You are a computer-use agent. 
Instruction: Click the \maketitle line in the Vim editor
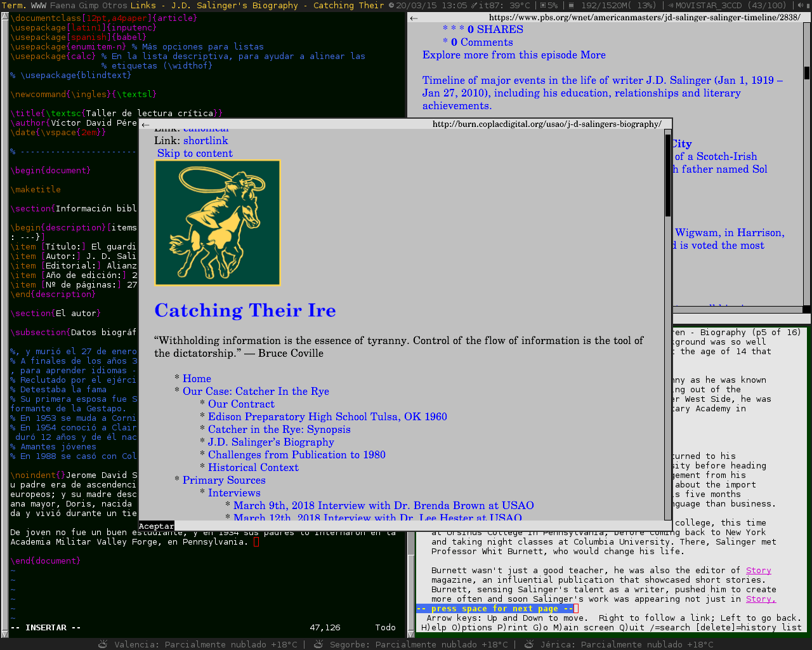click(36, 190)
